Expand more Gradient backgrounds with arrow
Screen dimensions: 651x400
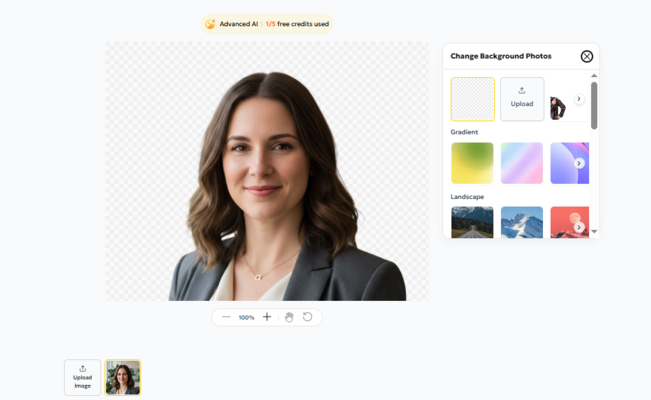(x=579, y=163)
